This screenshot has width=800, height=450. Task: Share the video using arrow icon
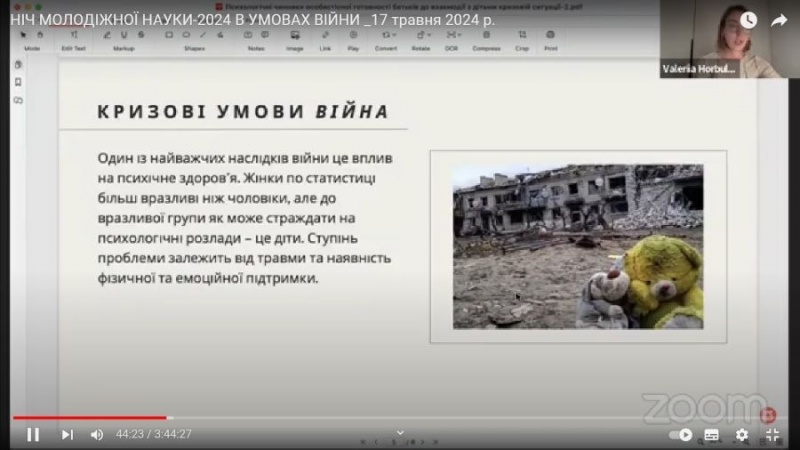779,19
